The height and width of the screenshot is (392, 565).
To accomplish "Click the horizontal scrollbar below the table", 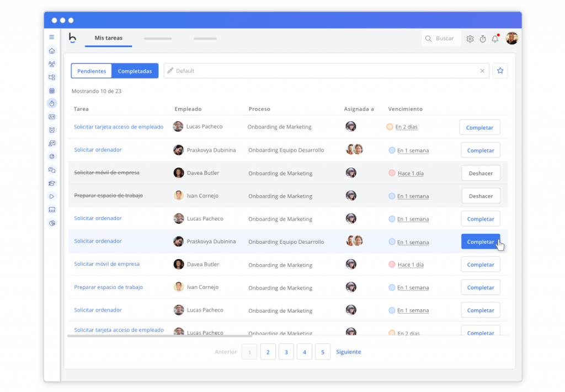I will click(x=160, y=336).
